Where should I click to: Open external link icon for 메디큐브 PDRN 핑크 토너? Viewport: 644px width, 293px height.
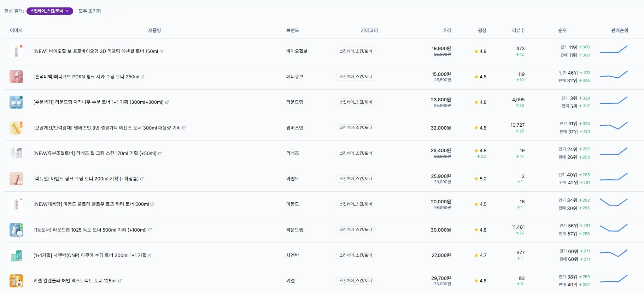coord(143,77)
